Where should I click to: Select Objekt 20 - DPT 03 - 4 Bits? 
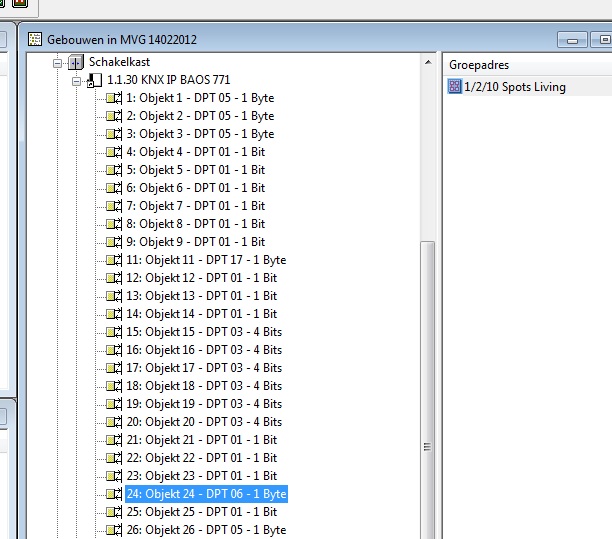tap(204, 422)
